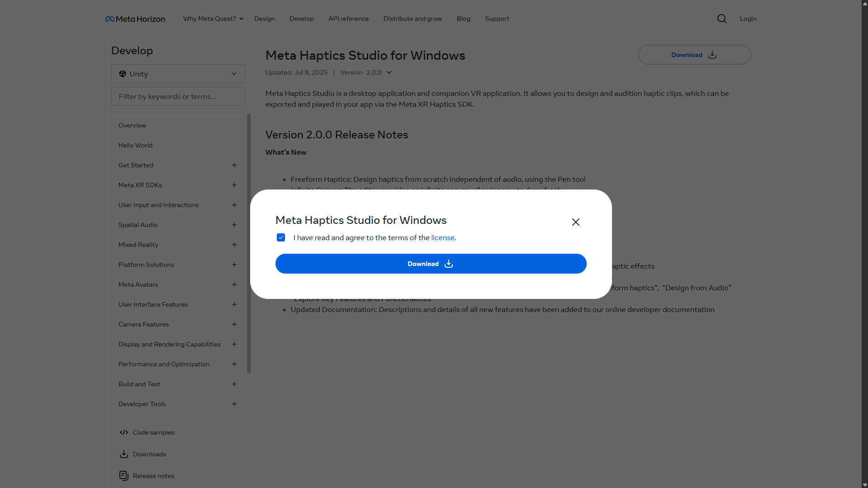Uncheck the license agreement checkbox
The width and height of the screenshot is (868, 488).
pos(281,237)
